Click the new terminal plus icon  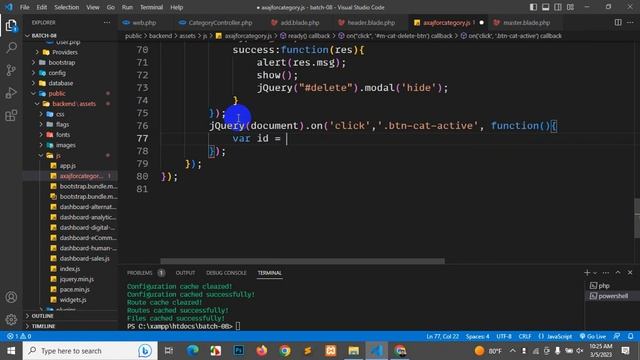587,272
